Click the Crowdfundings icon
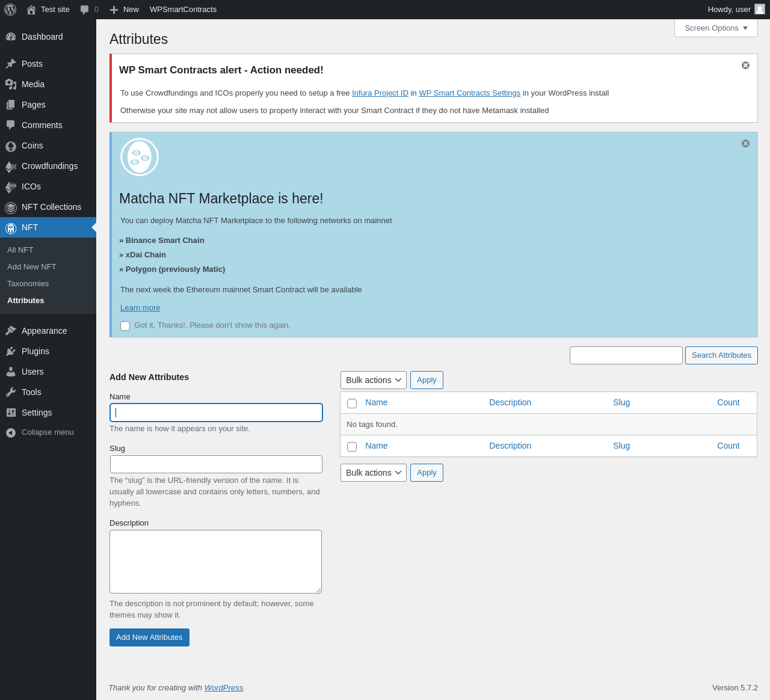 coord(11,167)
